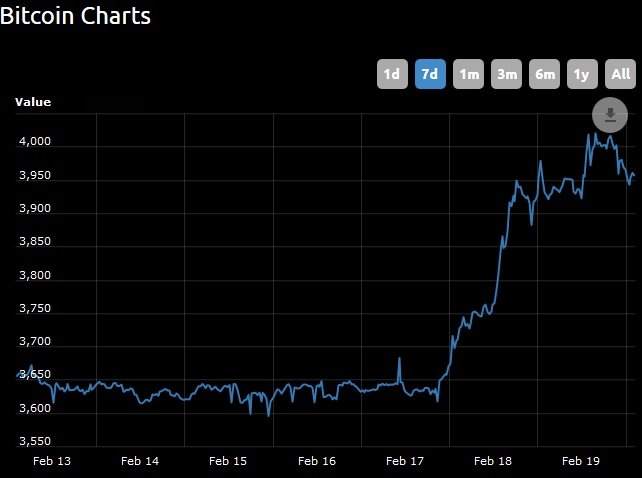Screen dimensions: 642x478
Task: View All-time bitcoin chart
Action: click(x=620, y=74)
